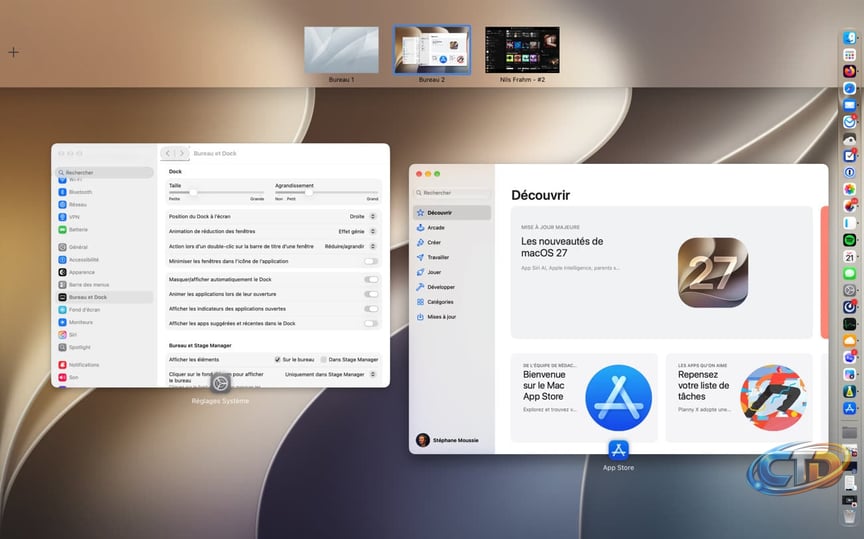Check Dans Stage Manager checkbox
Image resolution: width=864 pixels, height=539 pixels.
click(x=323, y=359)
